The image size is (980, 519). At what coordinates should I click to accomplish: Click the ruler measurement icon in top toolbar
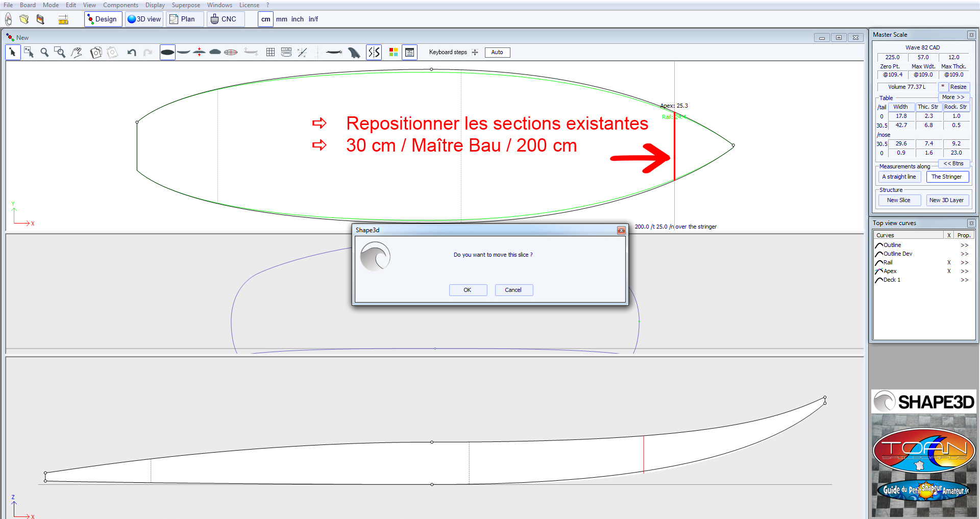pyautogui.click(x=63, y=19)
